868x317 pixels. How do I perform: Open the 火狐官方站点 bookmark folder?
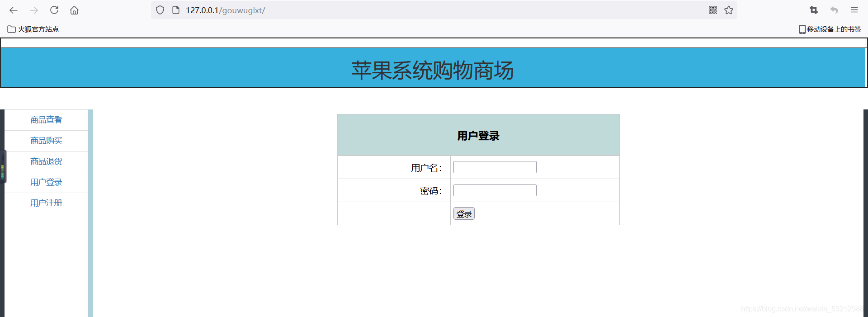33,29
